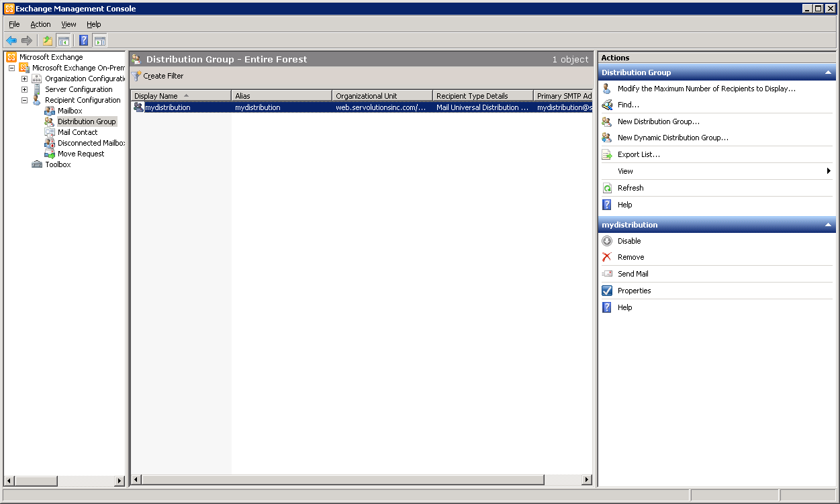Viewport: 840px width, 504px height.
Task: Open the View menu in menu bar
Action: [x=68, y=24]
